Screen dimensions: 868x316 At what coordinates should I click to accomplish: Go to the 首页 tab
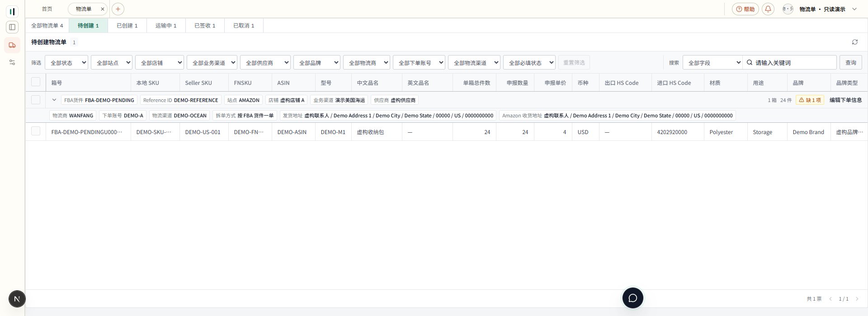click(x=47, y=9)
